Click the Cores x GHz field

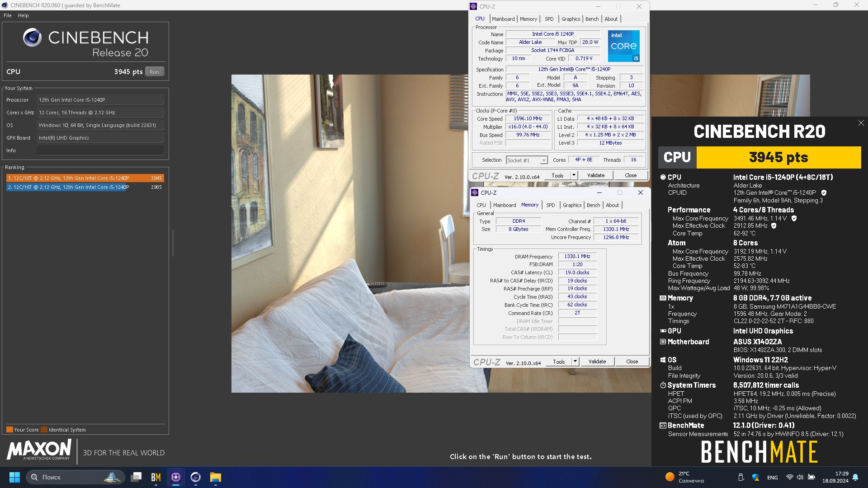100,113
